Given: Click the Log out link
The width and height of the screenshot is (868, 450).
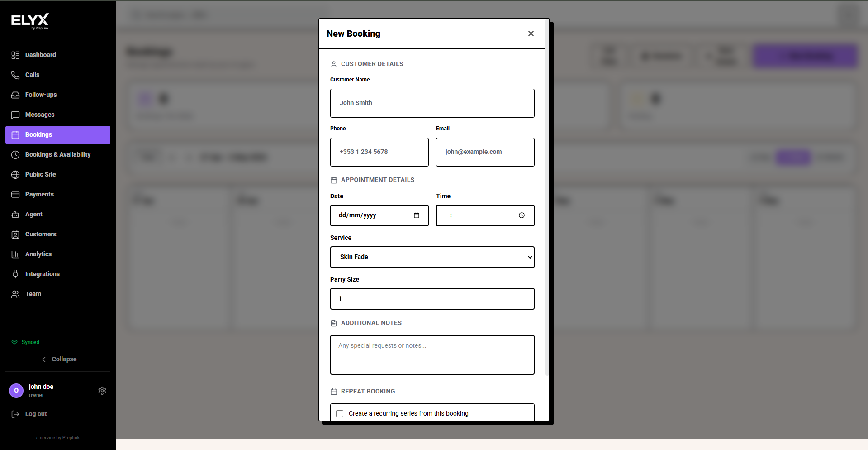Looking at the screenshot, I should point(36,414).
